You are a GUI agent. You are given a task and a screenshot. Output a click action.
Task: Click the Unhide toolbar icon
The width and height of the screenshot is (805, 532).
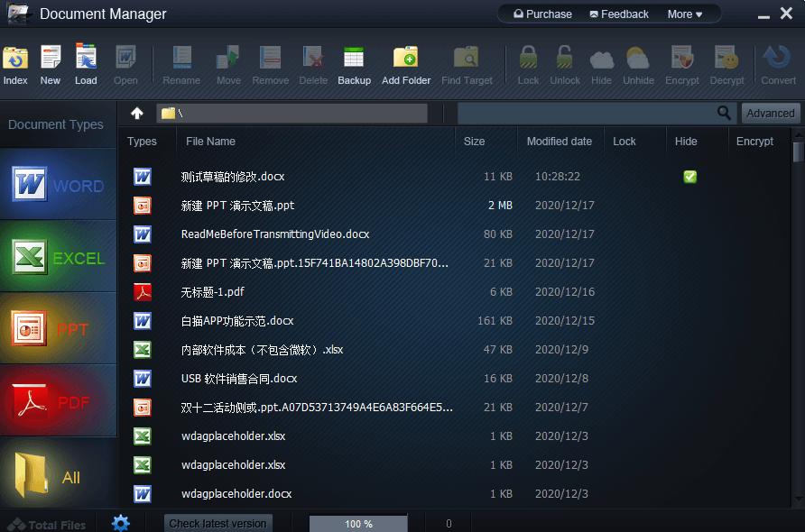(638, 61)
